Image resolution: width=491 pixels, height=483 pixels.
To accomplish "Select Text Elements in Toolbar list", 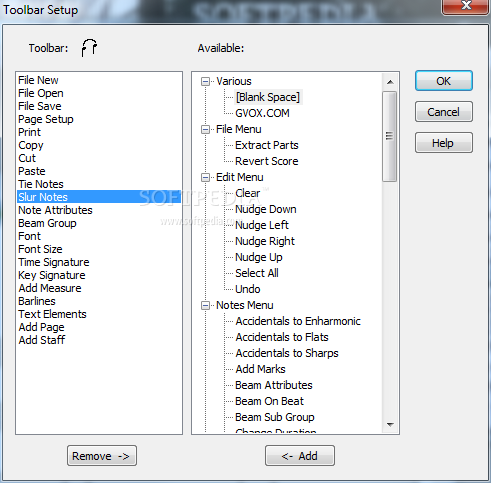I will coord(99,314).
